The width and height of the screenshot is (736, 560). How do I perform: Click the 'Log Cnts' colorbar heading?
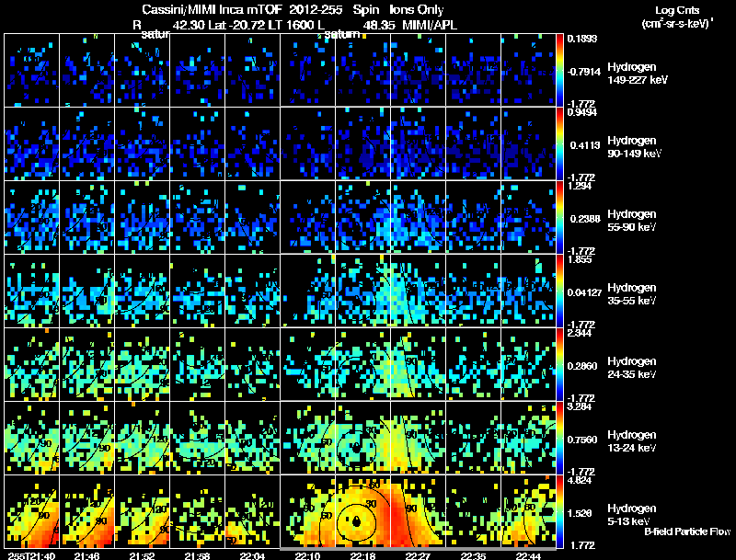coord(677,10)
